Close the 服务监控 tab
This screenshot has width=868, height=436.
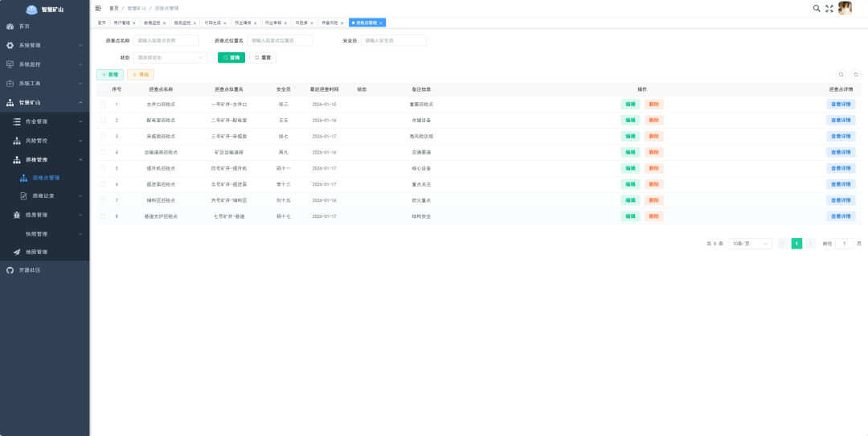[x=194, y=23]
